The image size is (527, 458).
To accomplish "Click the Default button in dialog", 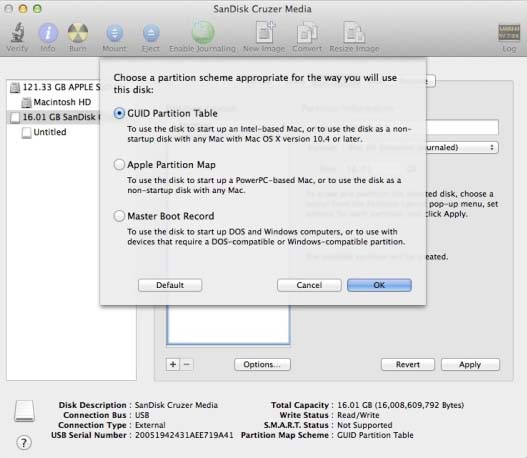I will point(170,285).
